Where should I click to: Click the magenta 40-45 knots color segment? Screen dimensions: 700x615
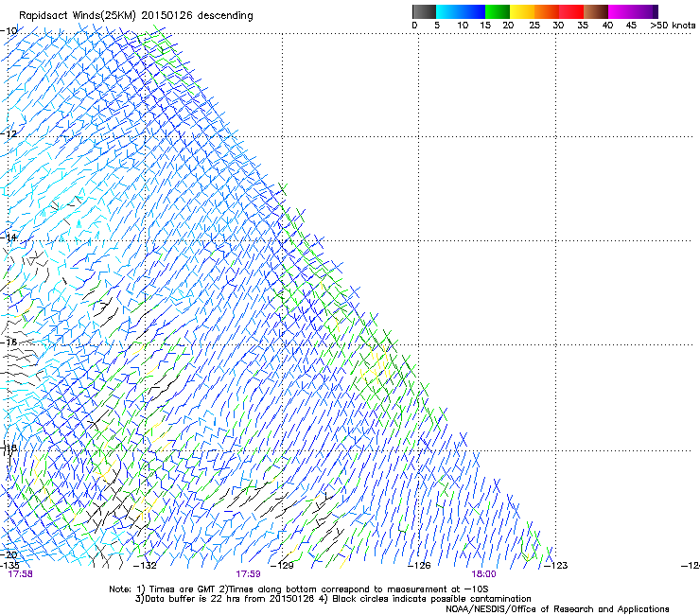coord(621,11)
